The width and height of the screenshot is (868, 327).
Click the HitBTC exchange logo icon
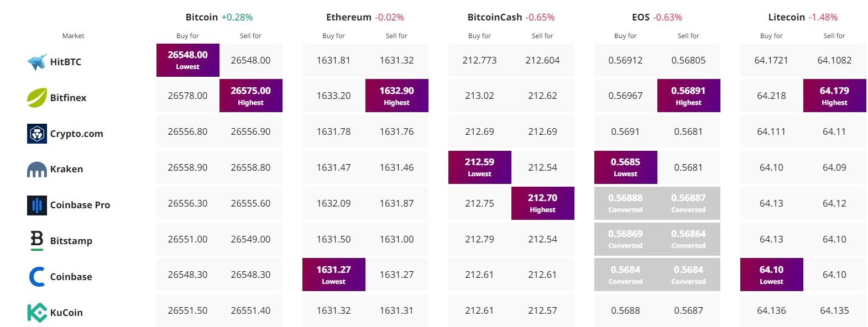(x=37, y=62)
